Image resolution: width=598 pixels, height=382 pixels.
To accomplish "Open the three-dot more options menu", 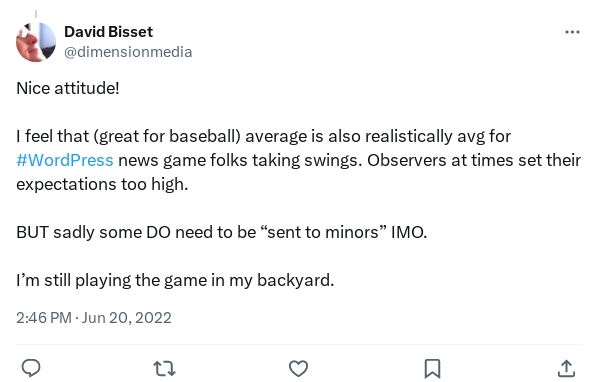I will pos(572,32).
